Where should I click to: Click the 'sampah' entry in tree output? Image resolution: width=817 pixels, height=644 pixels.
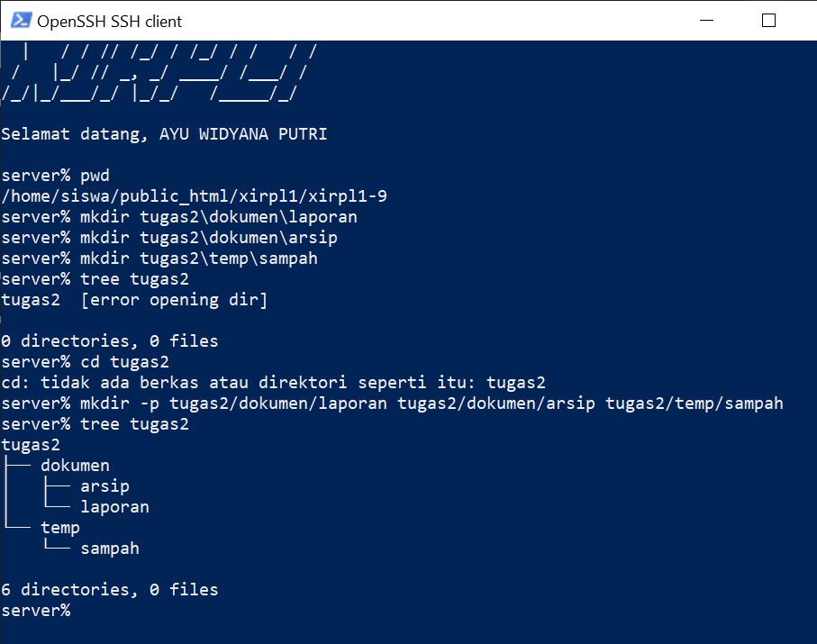[x=110, y=549]
